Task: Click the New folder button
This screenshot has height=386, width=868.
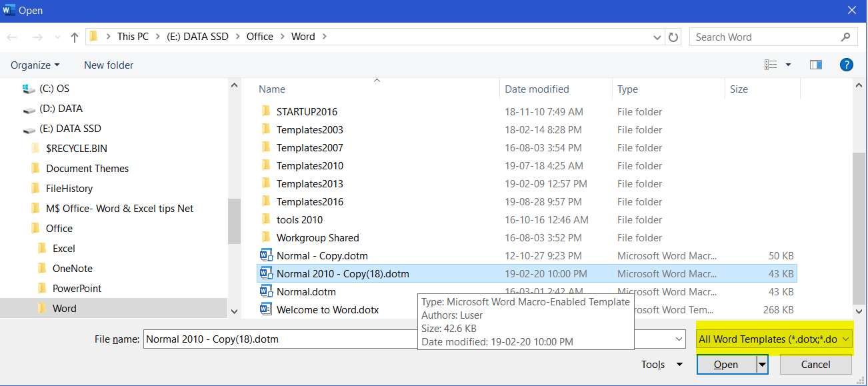Action: coord(108,65)
